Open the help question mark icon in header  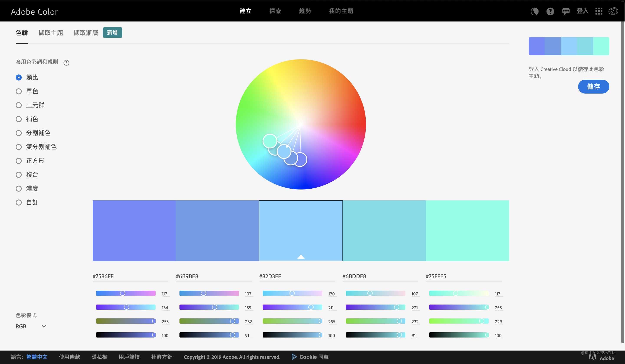coord(550,12)
